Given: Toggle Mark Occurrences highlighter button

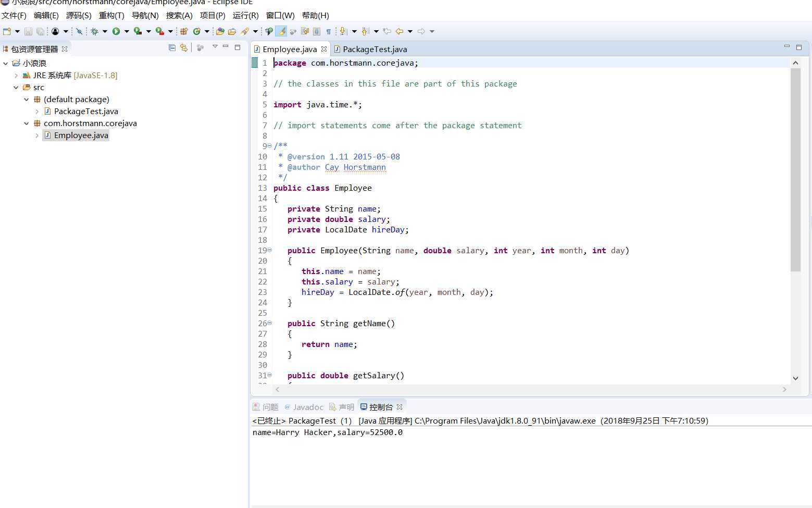Looking at the screenshot, I should click(x=281, y=31).
